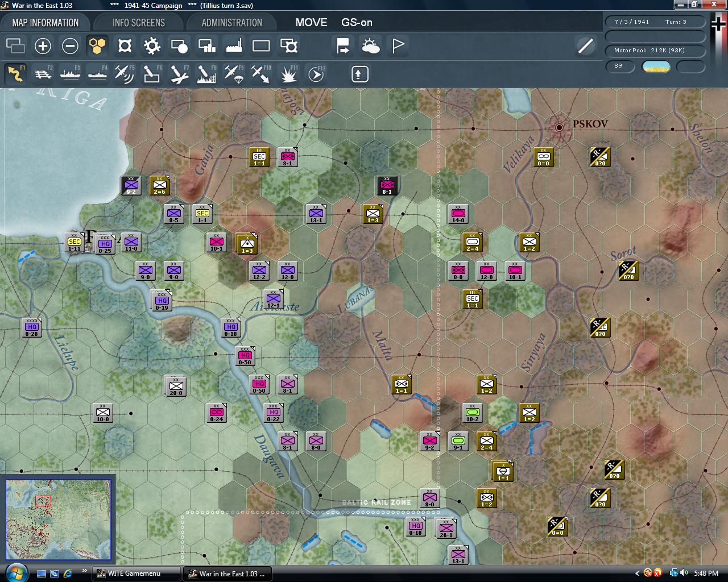
Task: Click the rectangle-with-gear icon in map toolbar
Action: 288,45
